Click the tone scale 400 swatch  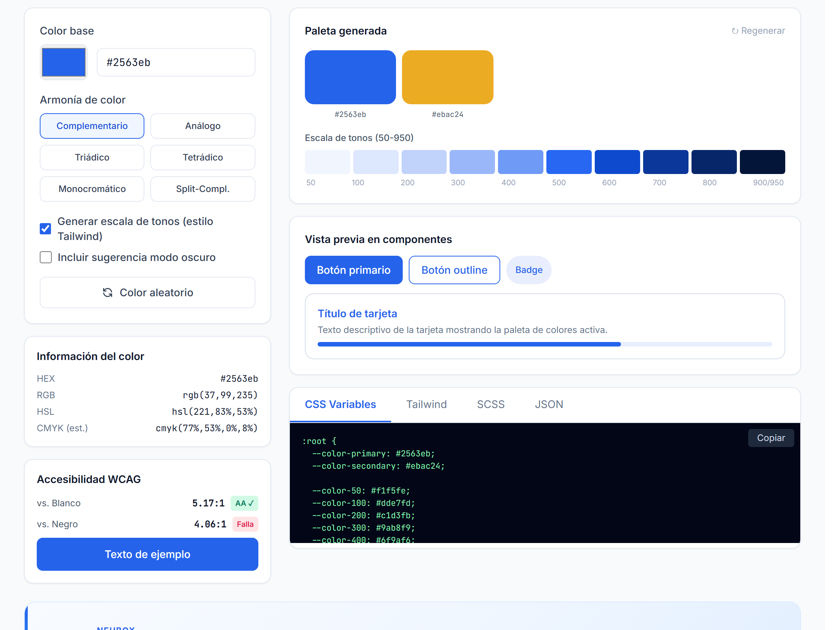(x=520, y=162)
